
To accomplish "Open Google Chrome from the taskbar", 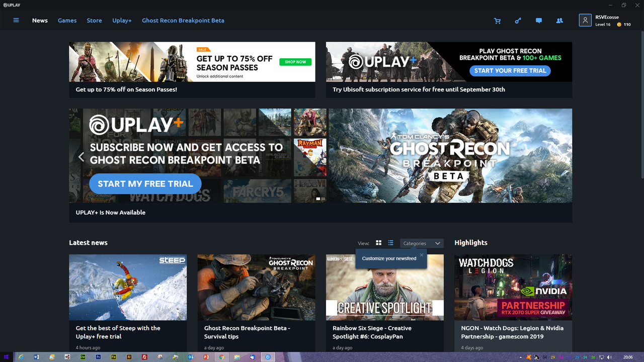I will [221, 357].
